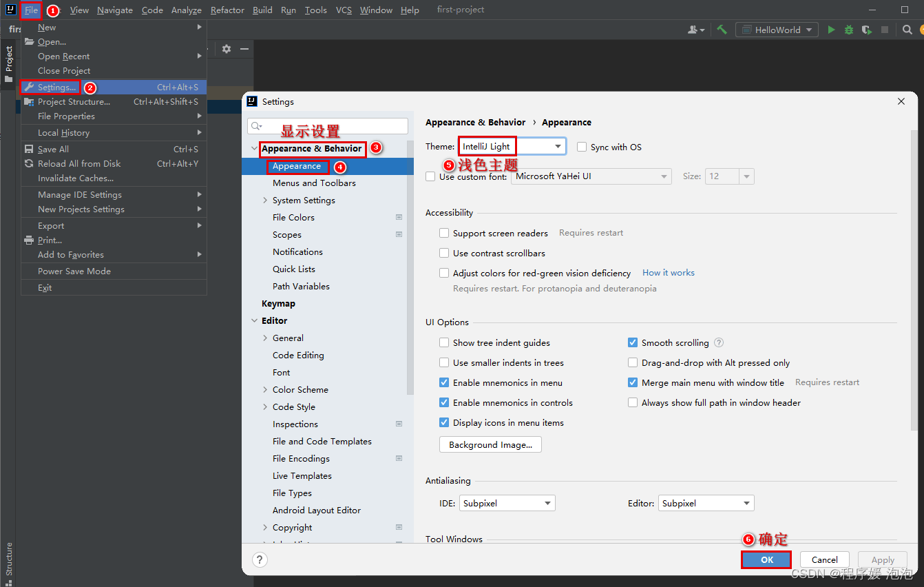Click the Open folder icon in menu
Screen dimensions: 924x587
(x=29, y=41)
